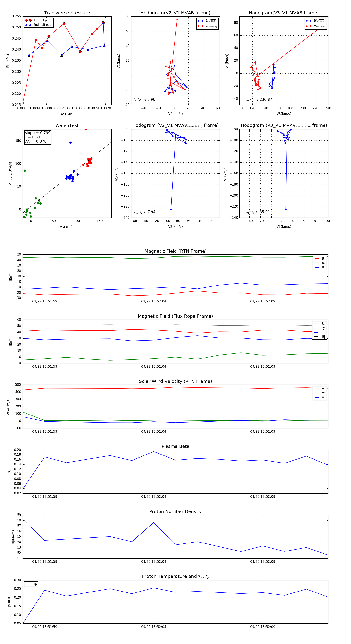Click the λ1/λ2 ≈ 7.94 annotation

144,212
